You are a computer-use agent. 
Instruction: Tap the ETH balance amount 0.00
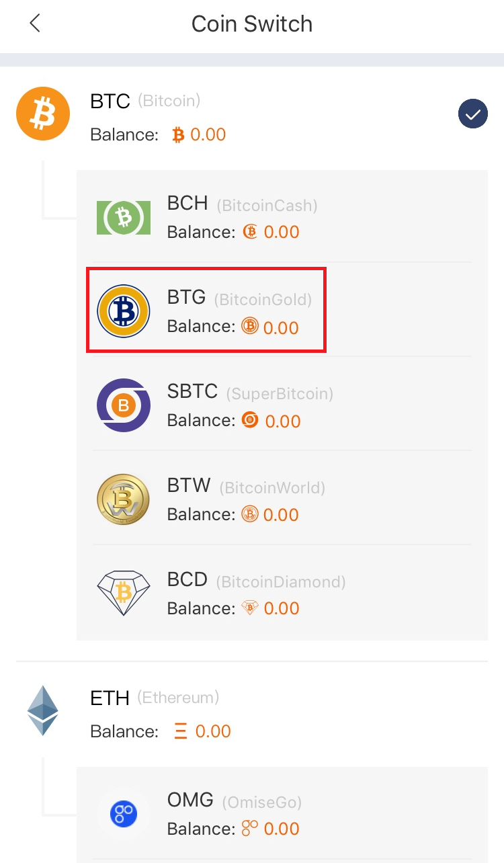(x=213, y=731)
